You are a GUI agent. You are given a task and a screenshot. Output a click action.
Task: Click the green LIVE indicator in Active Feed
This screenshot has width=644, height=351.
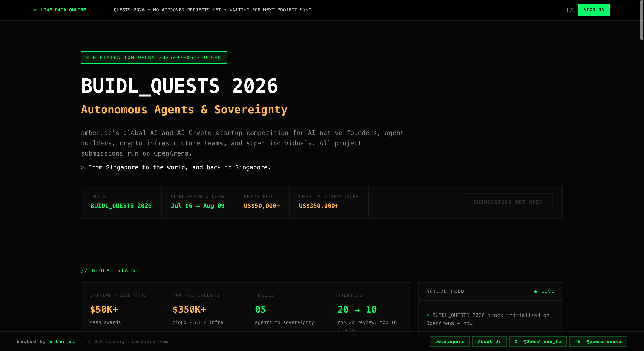coord(544,291)
